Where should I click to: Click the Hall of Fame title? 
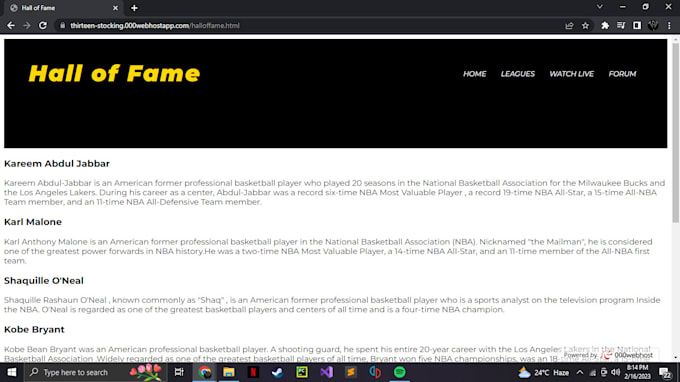coord(114,73)
